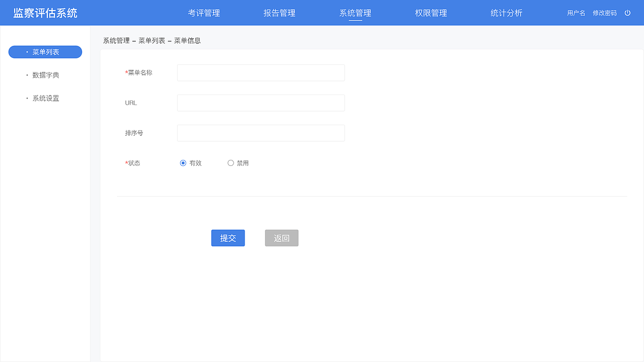
Task: Open the 权限管理 section
Action: (430, 13)
